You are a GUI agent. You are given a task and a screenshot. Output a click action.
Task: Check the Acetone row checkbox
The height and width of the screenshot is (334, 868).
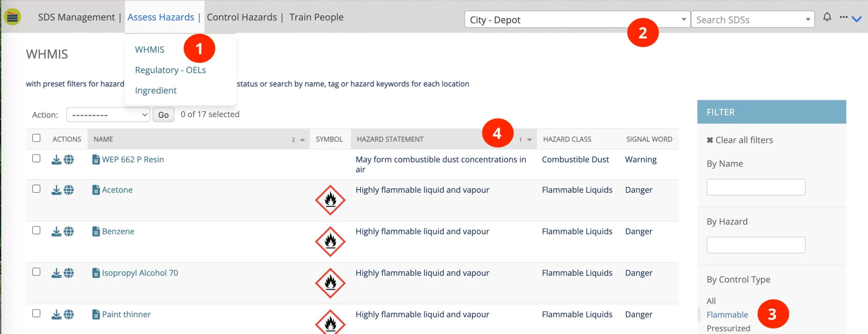coord(36,189)
